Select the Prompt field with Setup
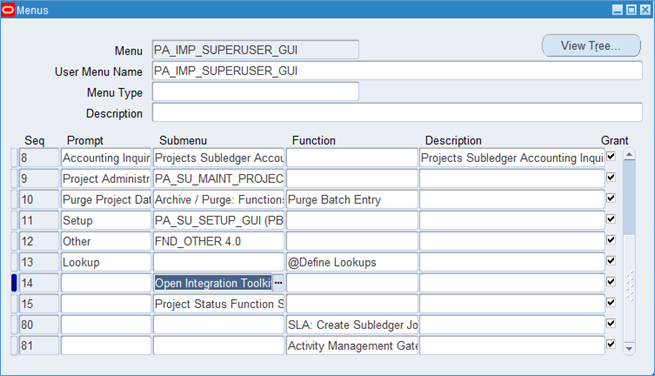The height and width of the screenshot is (376, 655). click(x=106, y=220)
